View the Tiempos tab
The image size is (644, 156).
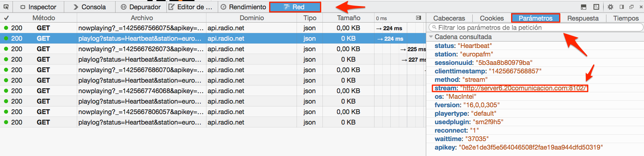(626, 18)
